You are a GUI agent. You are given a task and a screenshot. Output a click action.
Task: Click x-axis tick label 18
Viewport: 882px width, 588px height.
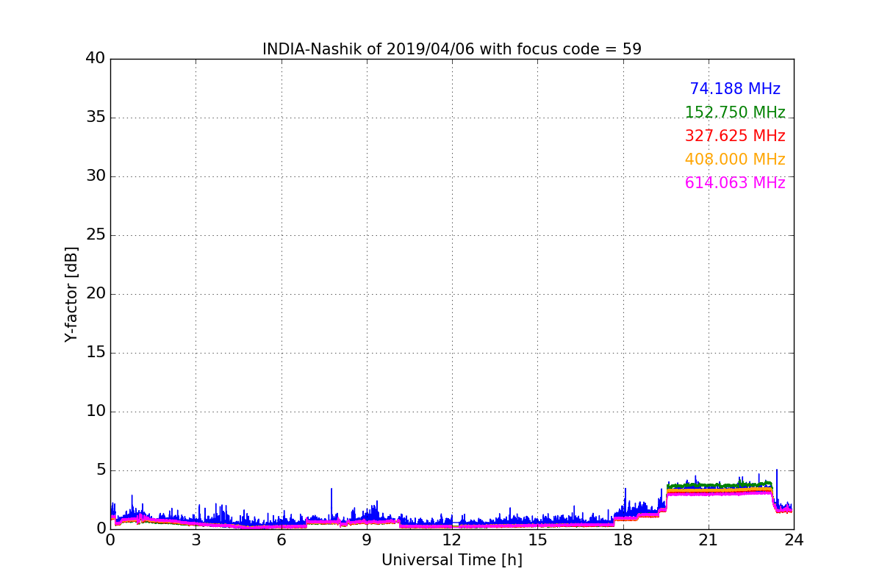pos(623,540)
